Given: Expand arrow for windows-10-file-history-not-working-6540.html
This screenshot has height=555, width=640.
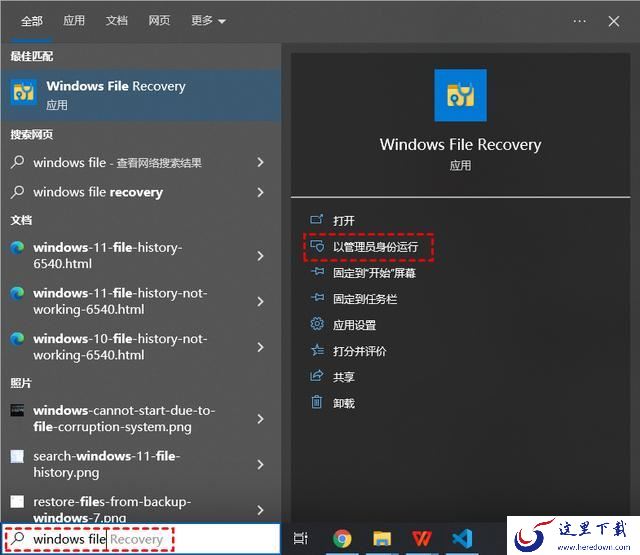Looking at the screenshot, I should pos(260,347).
